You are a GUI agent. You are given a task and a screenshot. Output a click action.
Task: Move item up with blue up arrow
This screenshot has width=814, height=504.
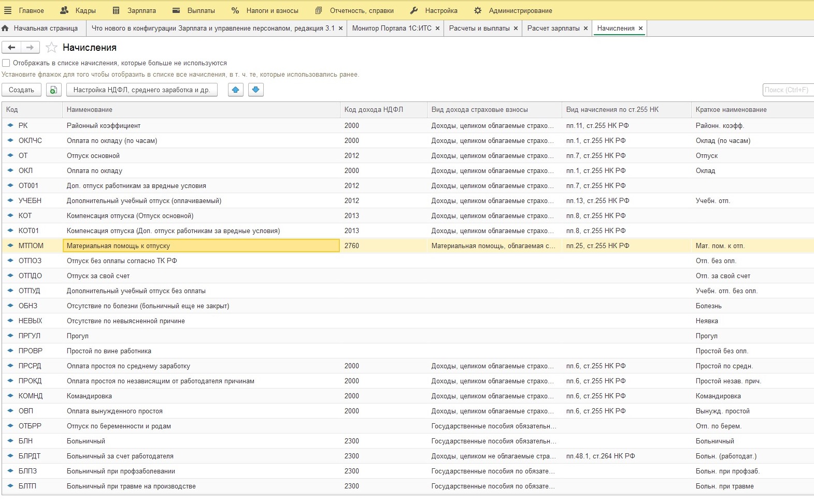pyautogui.click(x=236, y=90)
